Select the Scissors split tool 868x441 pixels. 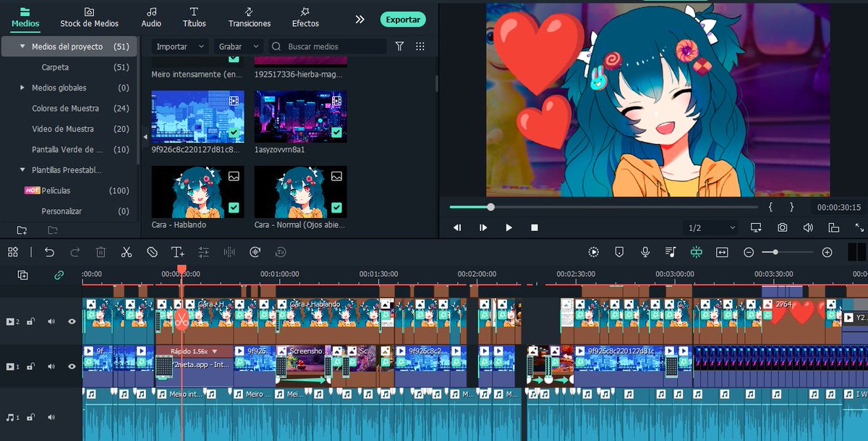[126, 251]
